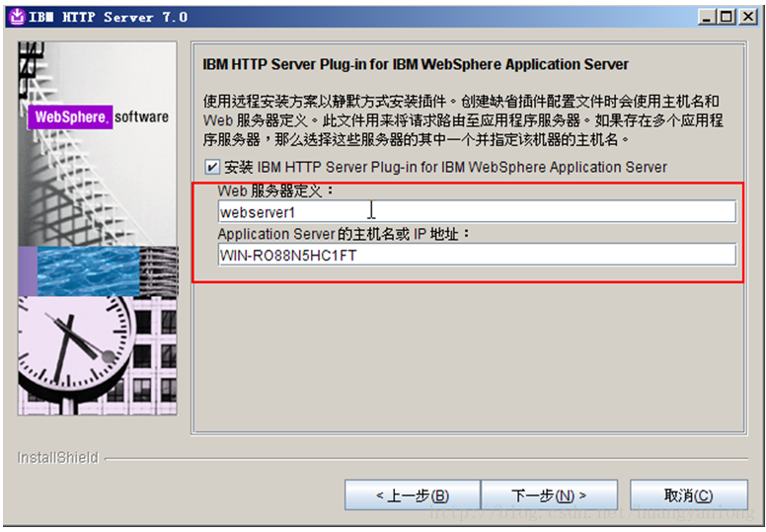Go back with the 上一步(B) button
The image size is (766, 532).
click(413, 495)
